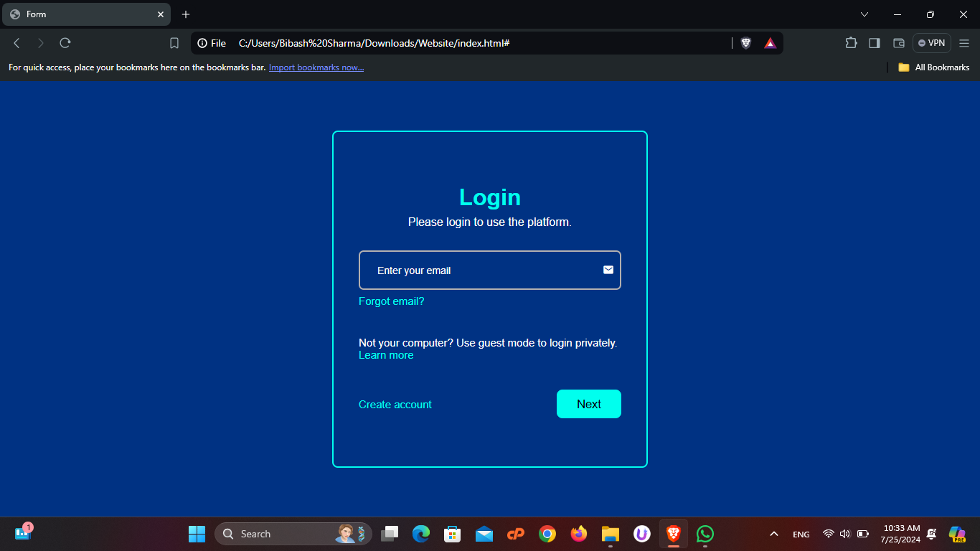Click the envelope icon in email field
Screen dimensions: 980x551
click(608, 270)
